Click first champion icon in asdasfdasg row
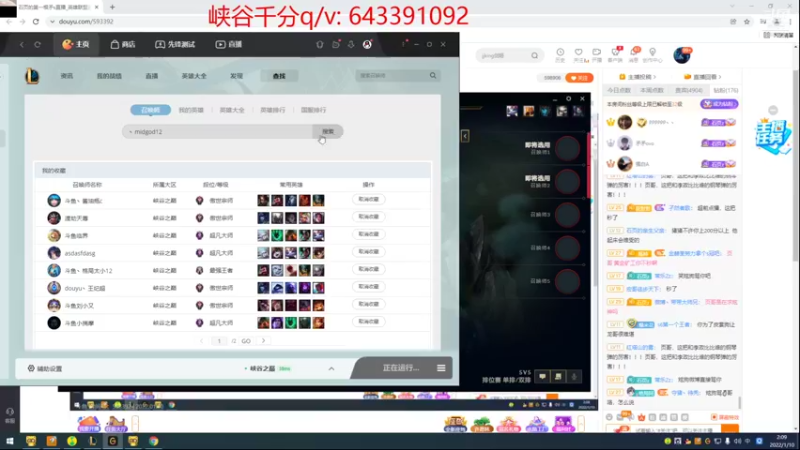The width and height of the screenshot is (800, 450). pyautogui.click(x=263, y=253)
